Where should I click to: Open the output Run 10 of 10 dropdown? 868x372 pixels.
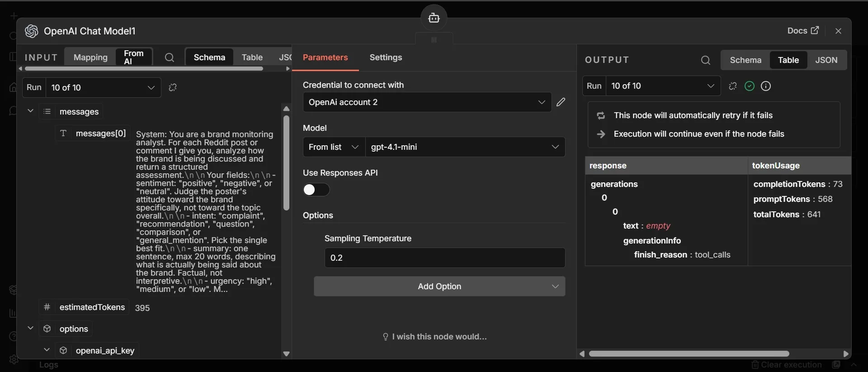(x=663, y=86)
